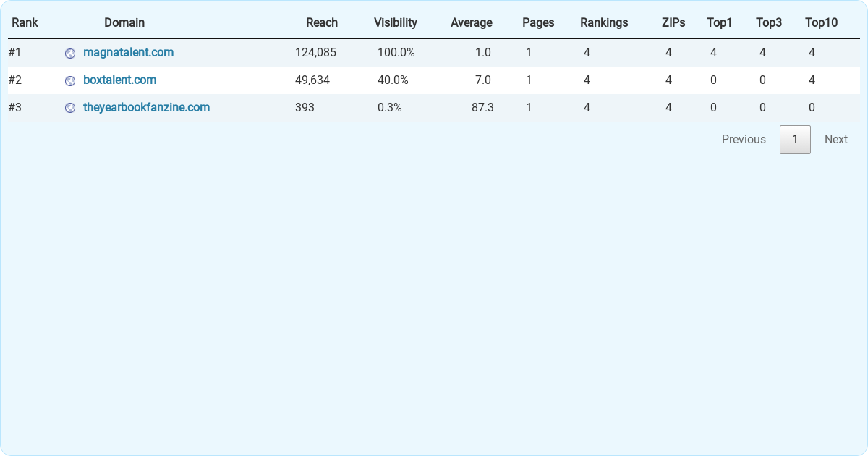
Task: Open the theyearbookfanzine.com domain link
Action: point(146,107)
